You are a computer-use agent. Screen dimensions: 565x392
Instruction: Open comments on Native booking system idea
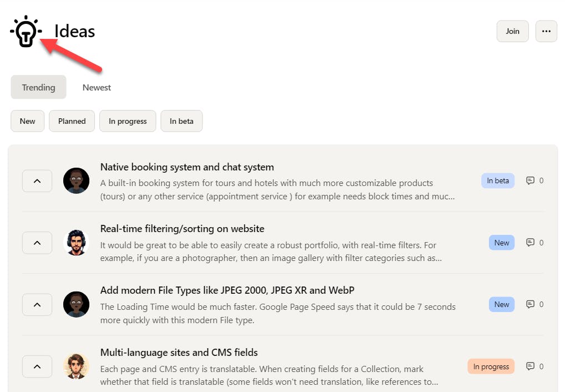pos(534,180)
